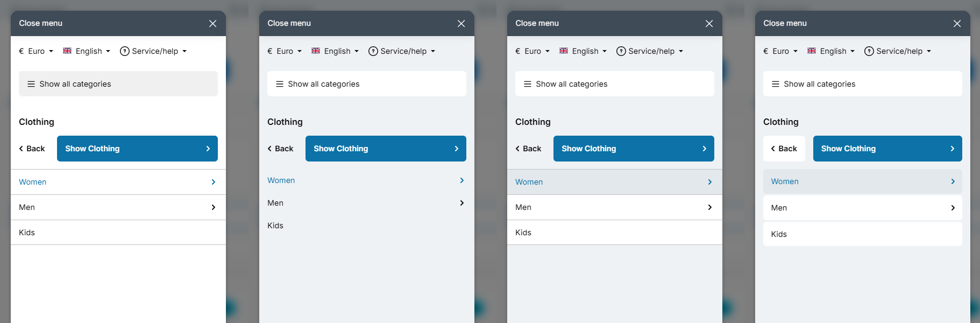980x323 pixels.
Task: Expand Men chevron in the second panel
Action: (462, 203)
